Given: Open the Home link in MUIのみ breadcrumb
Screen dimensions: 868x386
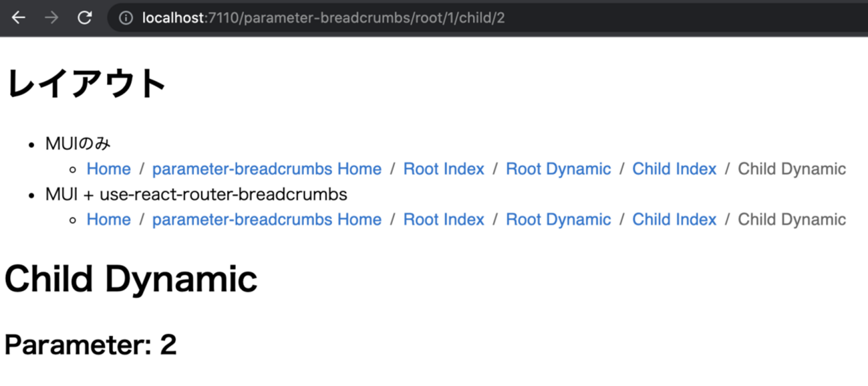Looking at the screenshot, I should [x=108, y=169].
